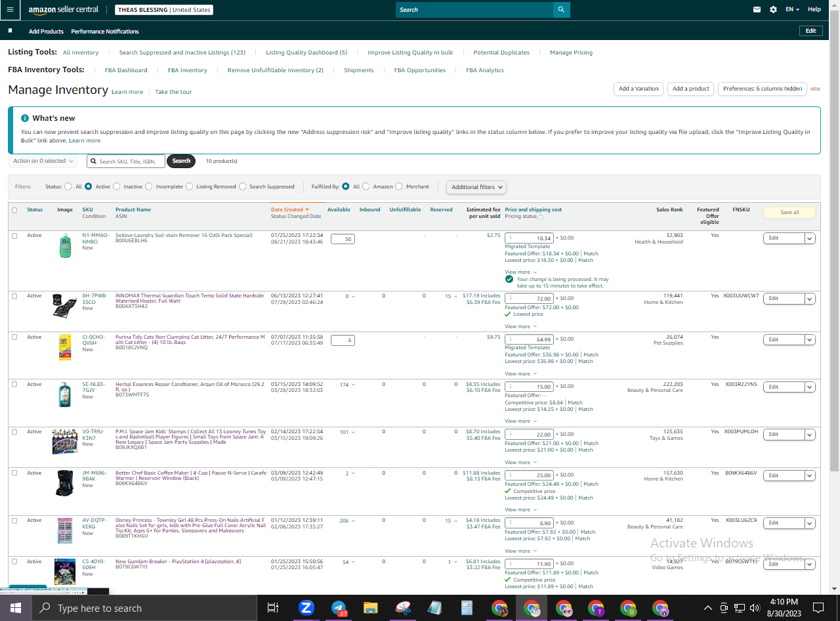Click the search magnifier button in header
This screenshot has width=840, height=621.
[561, 10]
